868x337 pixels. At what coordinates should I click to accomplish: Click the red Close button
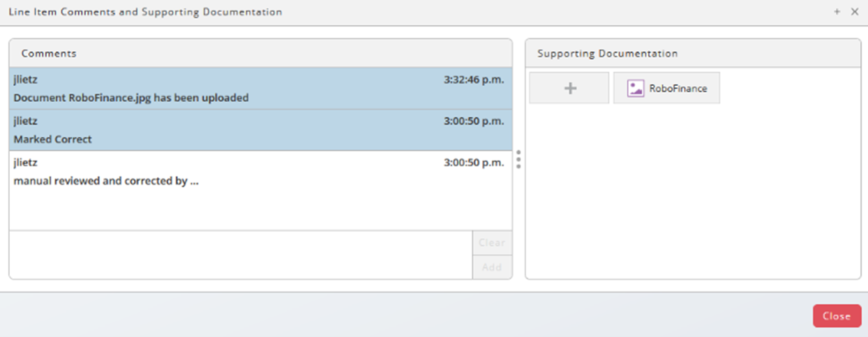837,316
